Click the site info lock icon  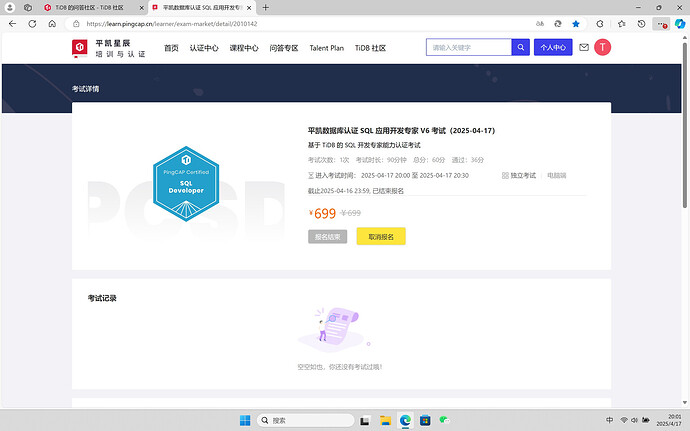(76, 24)
